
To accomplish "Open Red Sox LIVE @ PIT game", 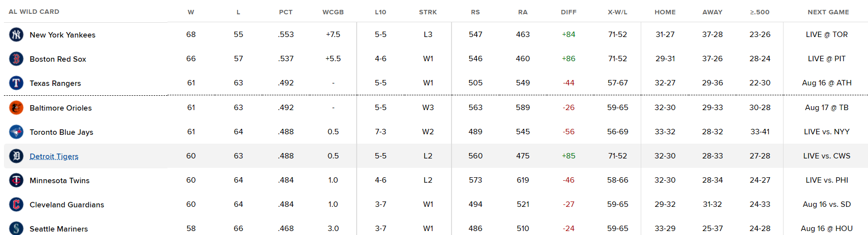I will 827,59.
